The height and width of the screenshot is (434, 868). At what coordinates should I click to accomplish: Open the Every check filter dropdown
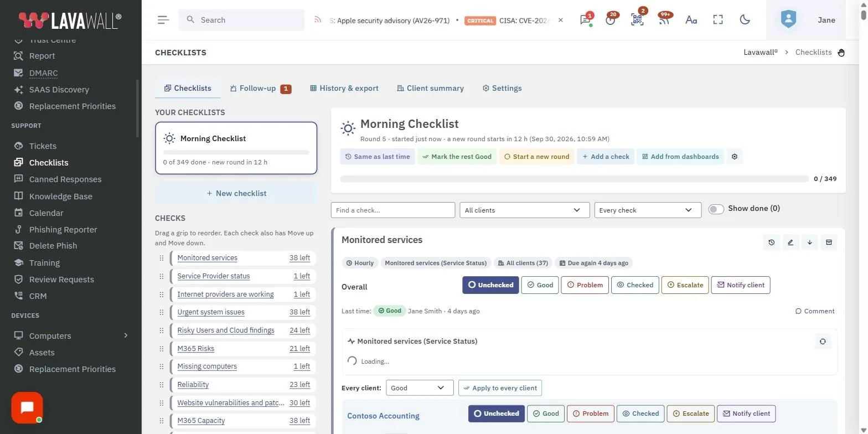pos(647,210)
